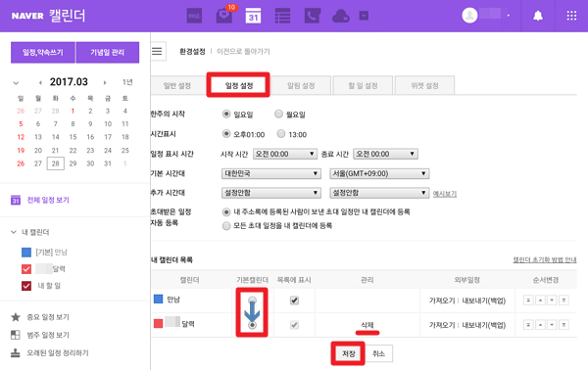Toggle 달력 show-in-list checkbox
588x370 pixels.
pyautogui.click(x=294, y=325)
